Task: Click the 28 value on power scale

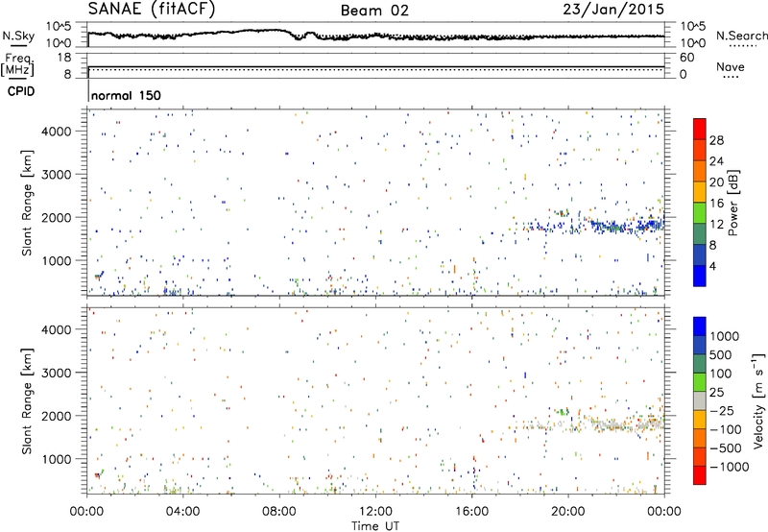Action: pyautogui.click(x=716, y=140)
